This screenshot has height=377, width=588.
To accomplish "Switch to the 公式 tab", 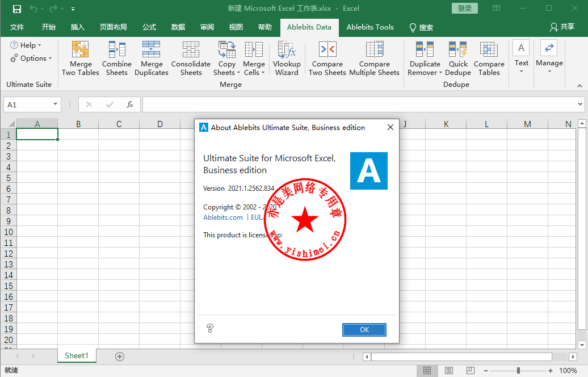I will (x=149, y=27).
